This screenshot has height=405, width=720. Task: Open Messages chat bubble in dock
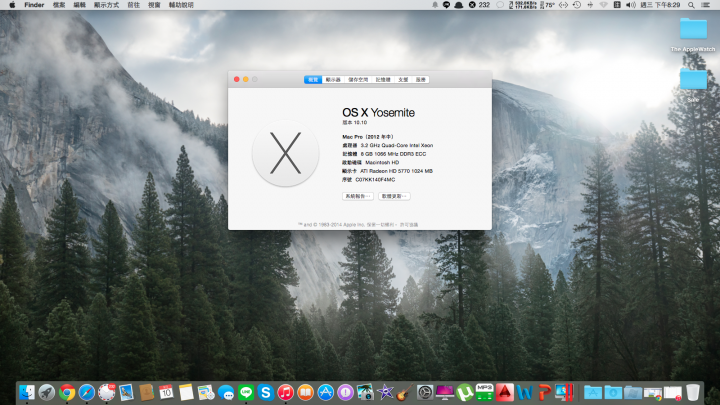(x=226, y=393)
